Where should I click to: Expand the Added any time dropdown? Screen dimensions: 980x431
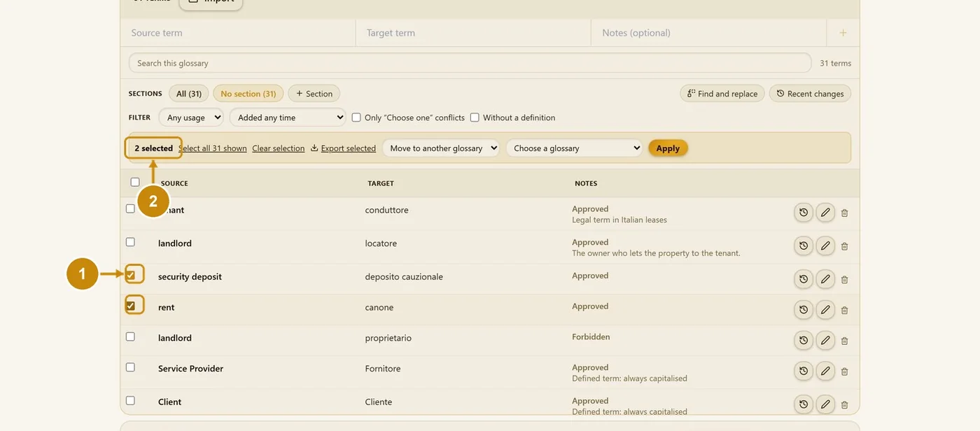pyautogui.click(x=288, y=118)
